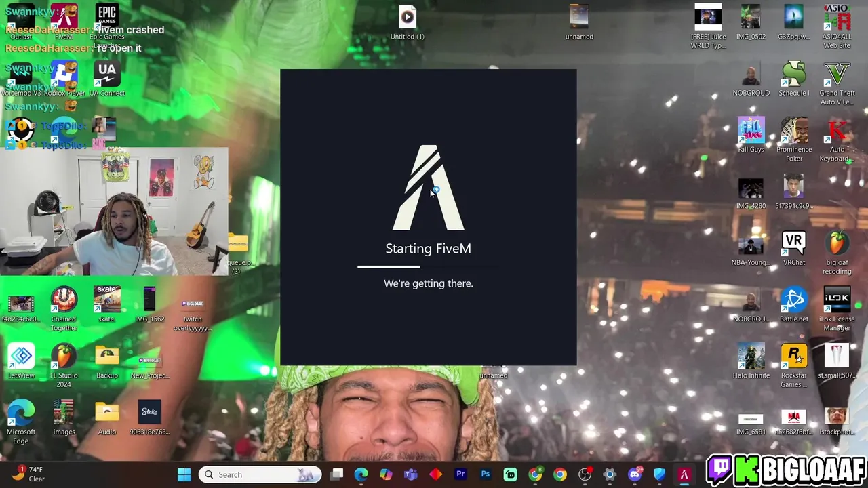Image resolution: width=868 pixels, height=488 pixels.
Task: Open Microsoft Teams from the taskbar
Action: pyautogui.click(x=411, y=474)
